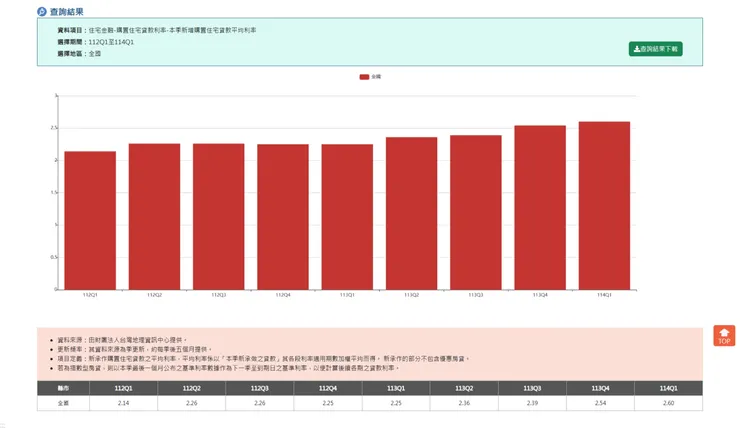740x431 pixels.
Task: Click the 112Q3 bar in the chart
Action: pos(219,217)
